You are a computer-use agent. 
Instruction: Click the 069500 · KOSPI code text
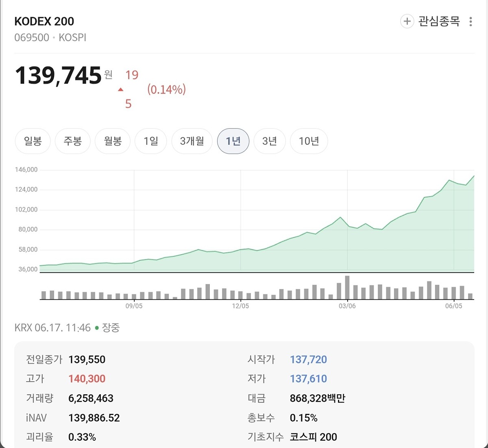pos(50,38)
